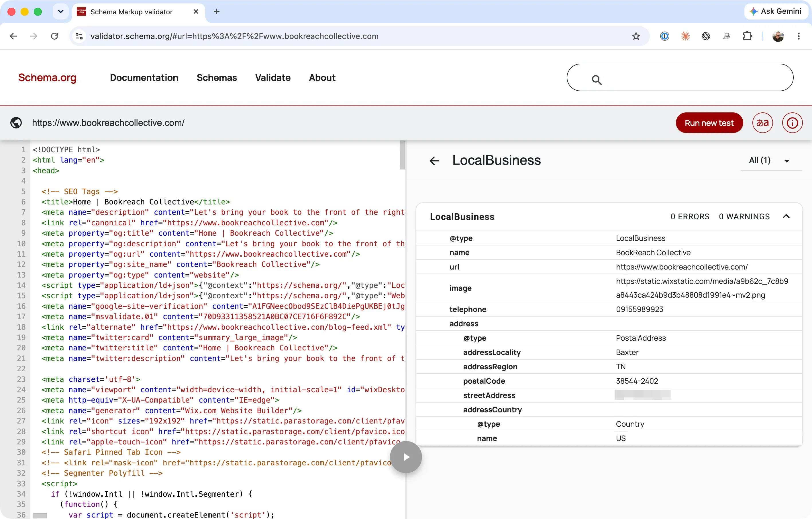
Task: Click the first ld+json script on line 14
Action: pos(223,286)
